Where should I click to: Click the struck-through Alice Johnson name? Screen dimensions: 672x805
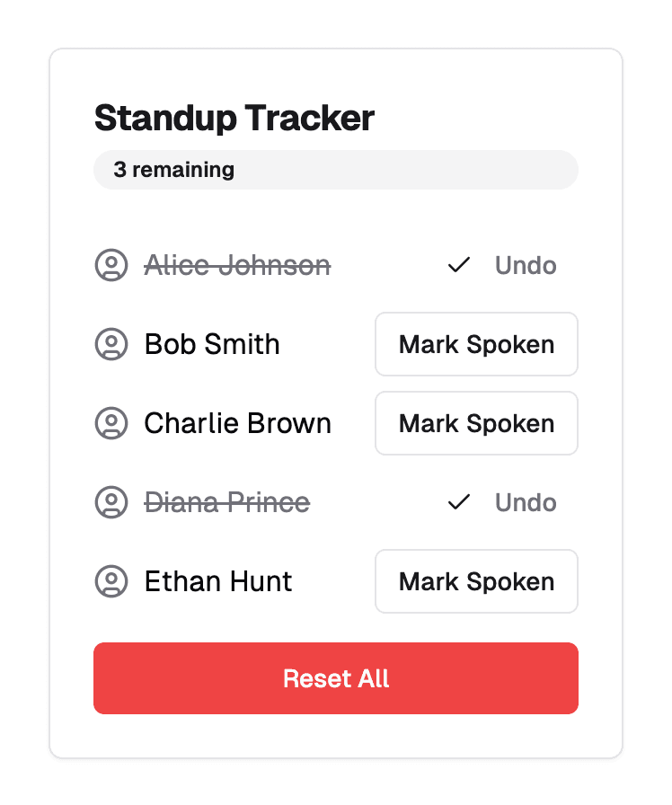(238, 265)
